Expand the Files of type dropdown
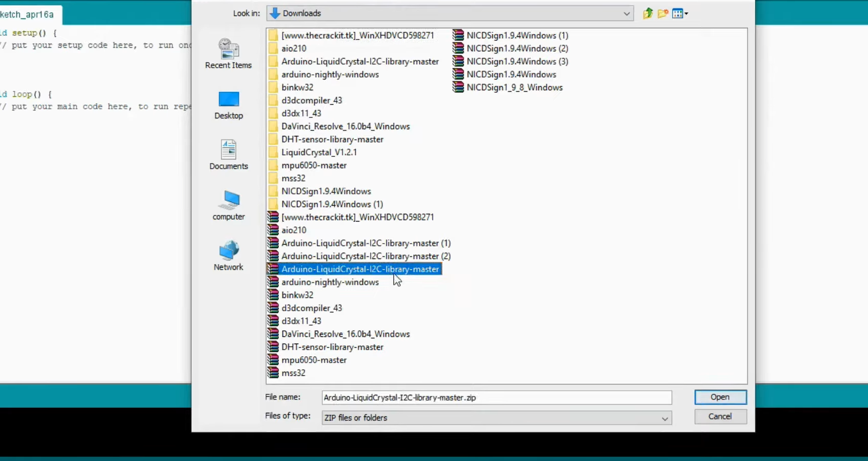The width and height of the screenshot is (868, 461). pyautogui.click(x=664, y=418)
